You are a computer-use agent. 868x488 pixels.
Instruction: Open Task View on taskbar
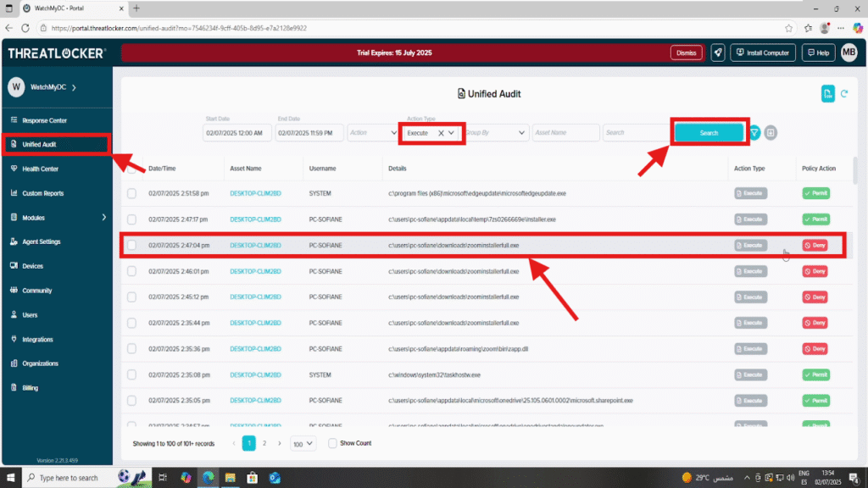click(163, 478)
